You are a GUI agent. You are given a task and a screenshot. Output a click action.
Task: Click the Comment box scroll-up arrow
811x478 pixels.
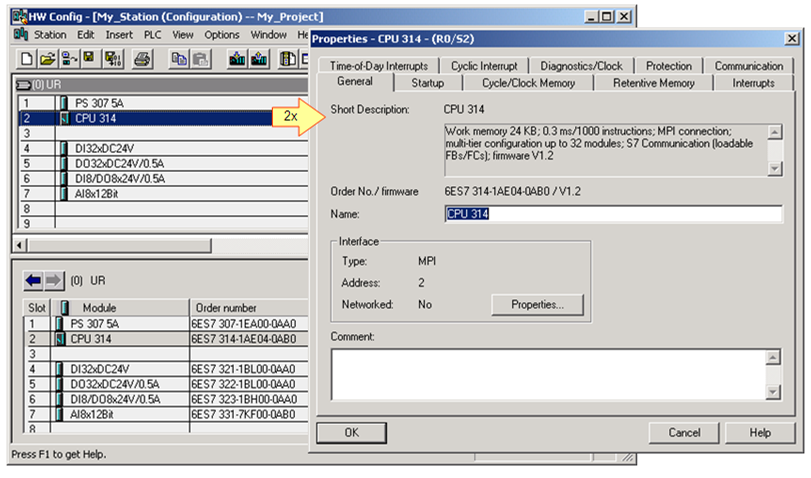tap(773, 357)
